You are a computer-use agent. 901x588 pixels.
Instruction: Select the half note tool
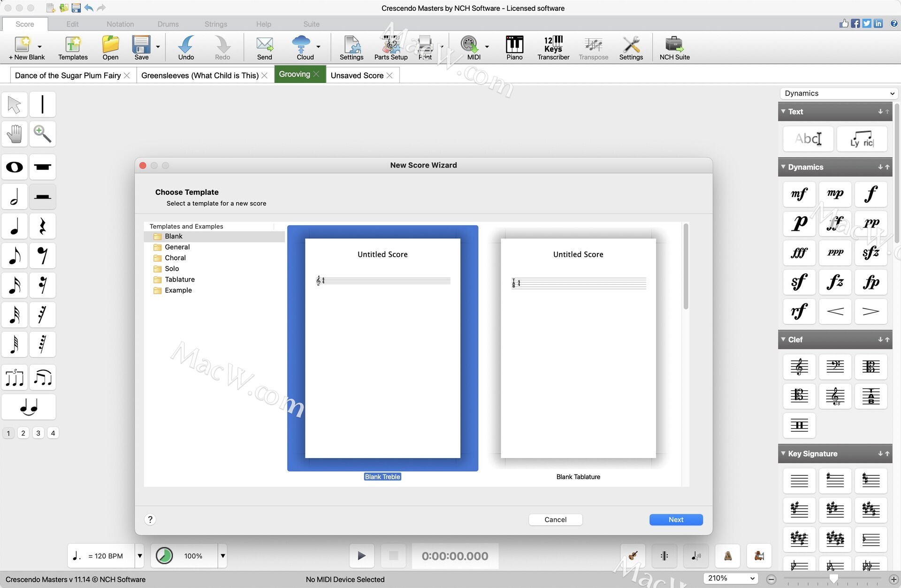[x=15, y=197]
